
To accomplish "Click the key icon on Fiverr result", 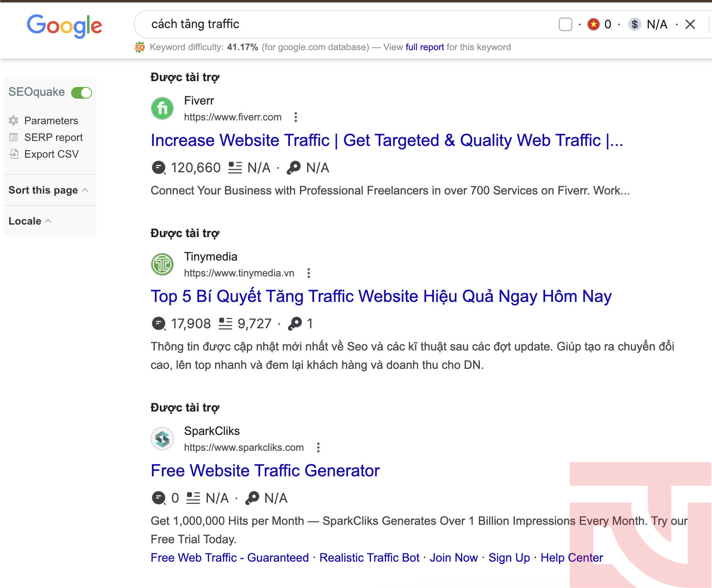I will [x=294, y=168].
